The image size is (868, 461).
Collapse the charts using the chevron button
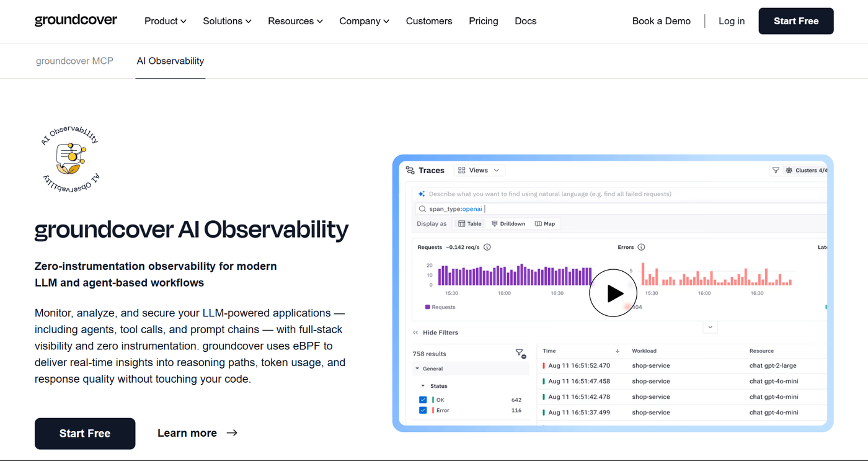(x=711, y=327)
